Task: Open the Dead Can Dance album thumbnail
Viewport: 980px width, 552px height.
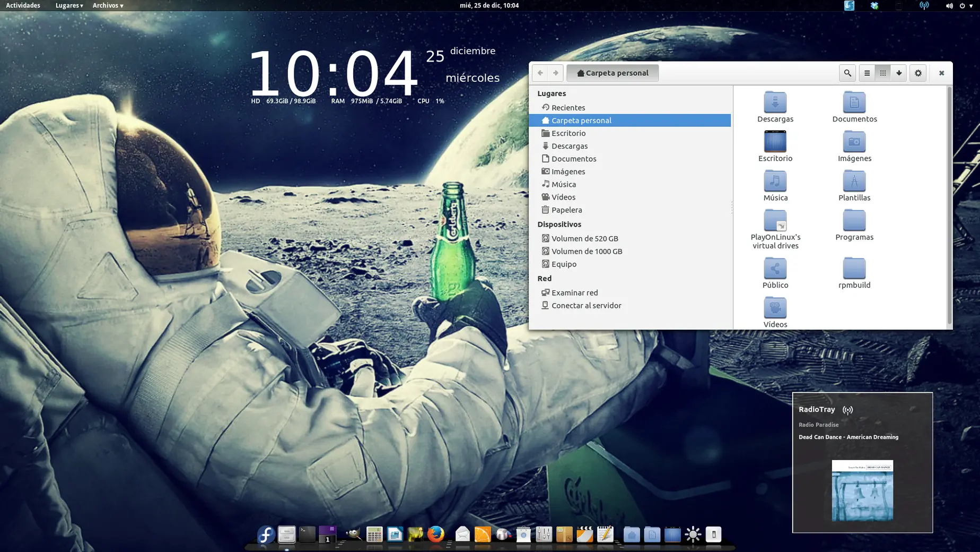Action: pos(863,489)
